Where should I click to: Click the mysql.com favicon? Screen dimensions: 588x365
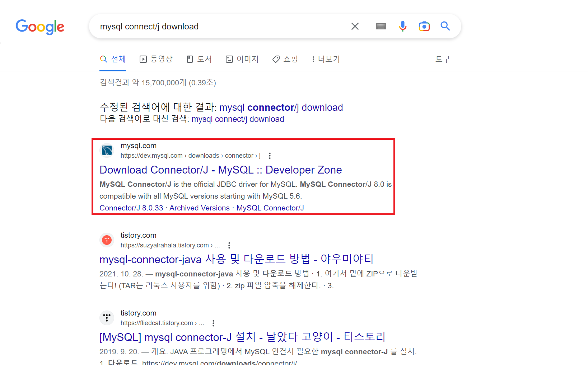(x=107, y=150)
